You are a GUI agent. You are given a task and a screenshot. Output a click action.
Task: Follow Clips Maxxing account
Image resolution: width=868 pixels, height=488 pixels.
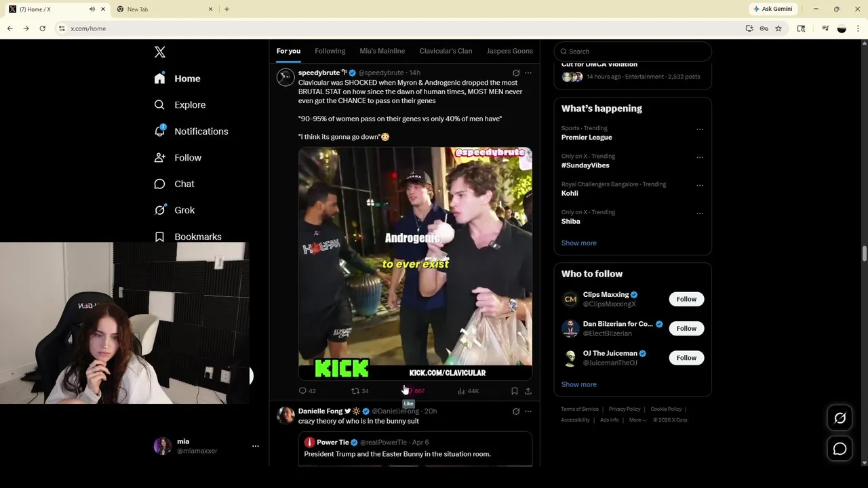coord(686,299)
